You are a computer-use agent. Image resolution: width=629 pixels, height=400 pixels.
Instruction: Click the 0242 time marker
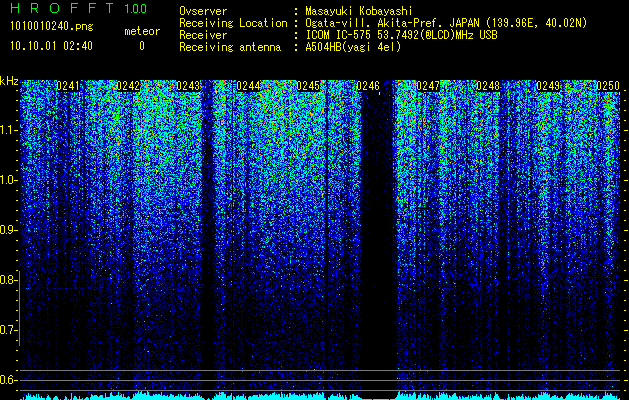click(128, 86)
